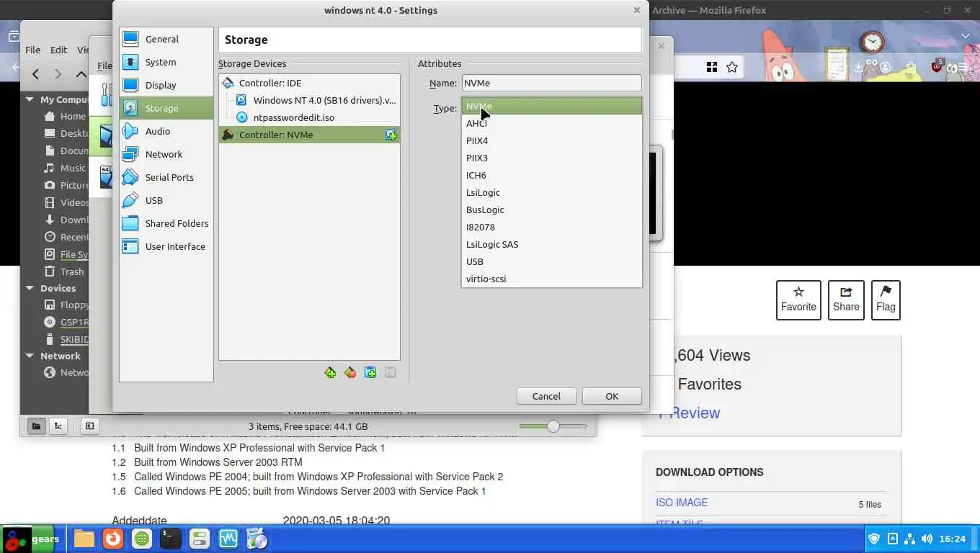Choose ICH6 controller type

[x=551, y=175]
